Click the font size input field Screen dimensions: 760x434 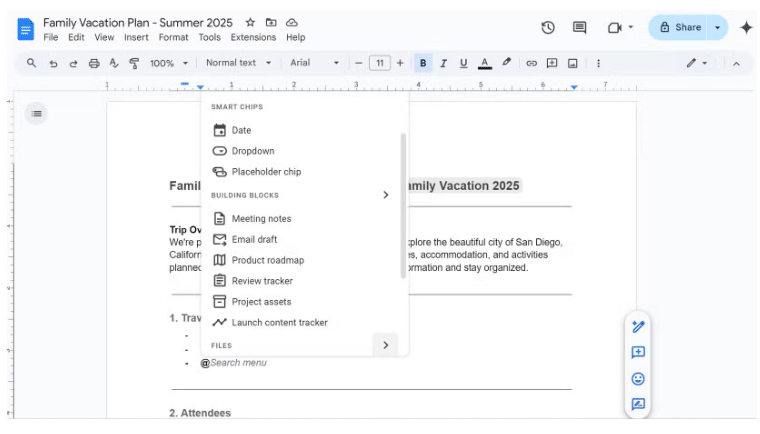(379, 63)
